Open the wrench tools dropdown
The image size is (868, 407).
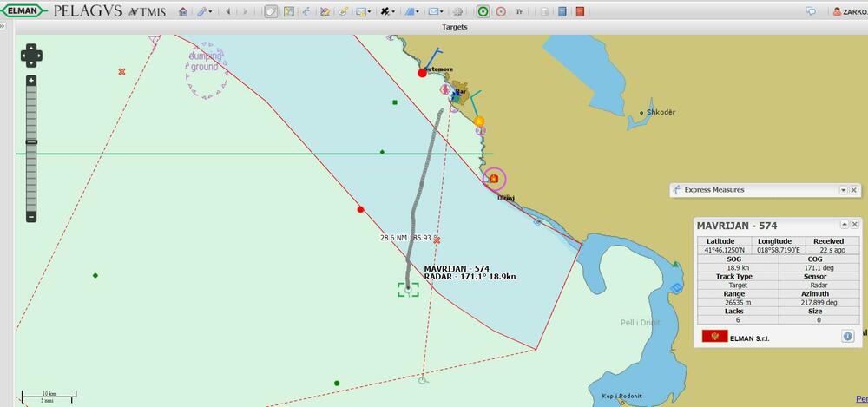203,12
